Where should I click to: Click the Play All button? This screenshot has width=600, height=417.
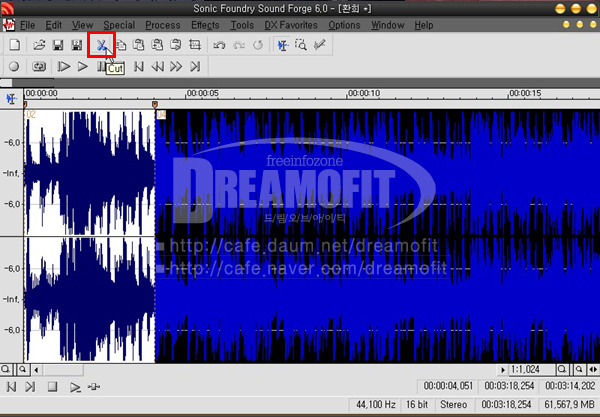pos(64,67)
